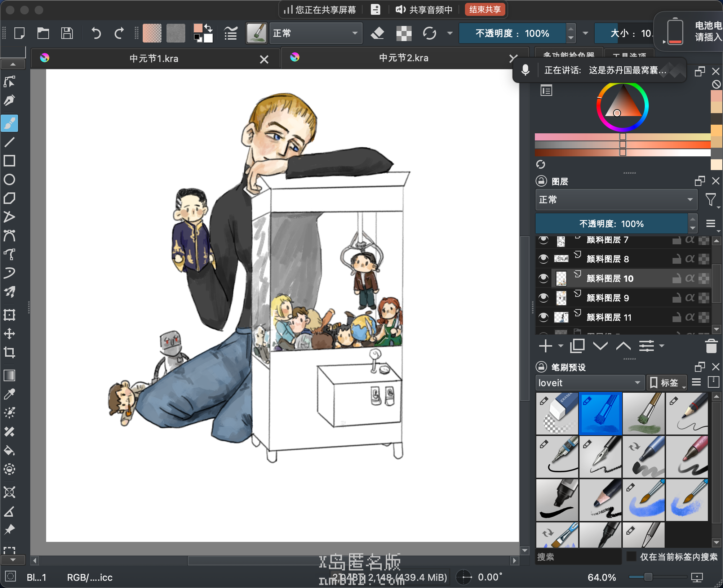Select the Crop tool
The height and width of the screenshot is (588, 723).
coord(9,352)
